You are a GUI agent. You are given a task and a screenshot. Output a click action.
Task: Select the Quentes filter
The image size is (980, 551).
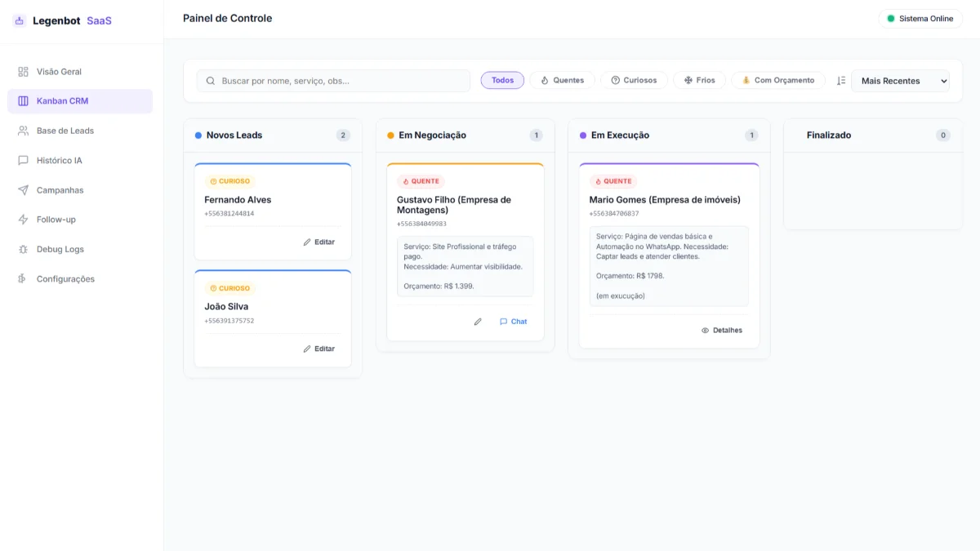pos(562,80)
